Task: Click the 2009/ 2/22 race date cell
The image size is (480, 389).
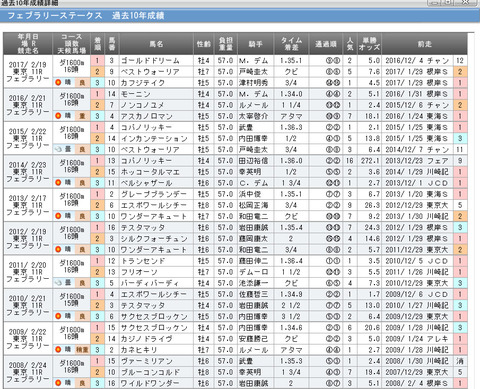Action: (28, 339)
